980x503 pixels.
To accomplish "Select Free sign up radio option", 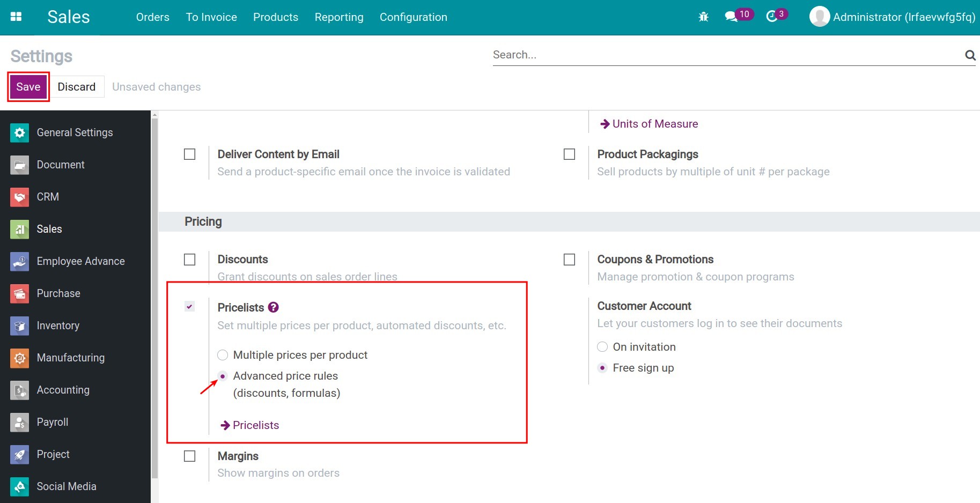I will (602, 368).
